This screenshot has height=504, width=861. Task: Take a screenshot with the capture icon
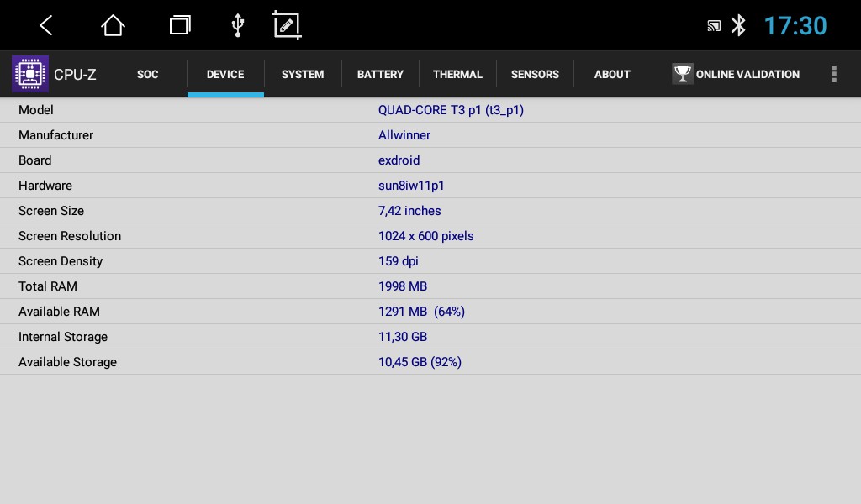(287, 25)
